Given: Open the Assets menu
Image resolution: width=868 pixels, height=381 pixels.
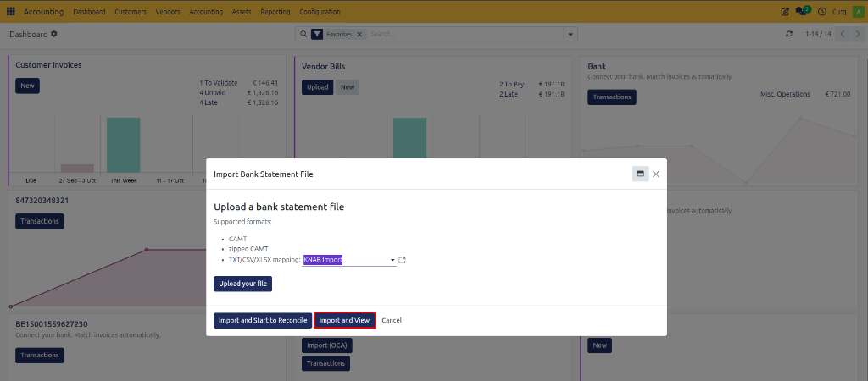Looking at the screenshot, I should [242, 12].
